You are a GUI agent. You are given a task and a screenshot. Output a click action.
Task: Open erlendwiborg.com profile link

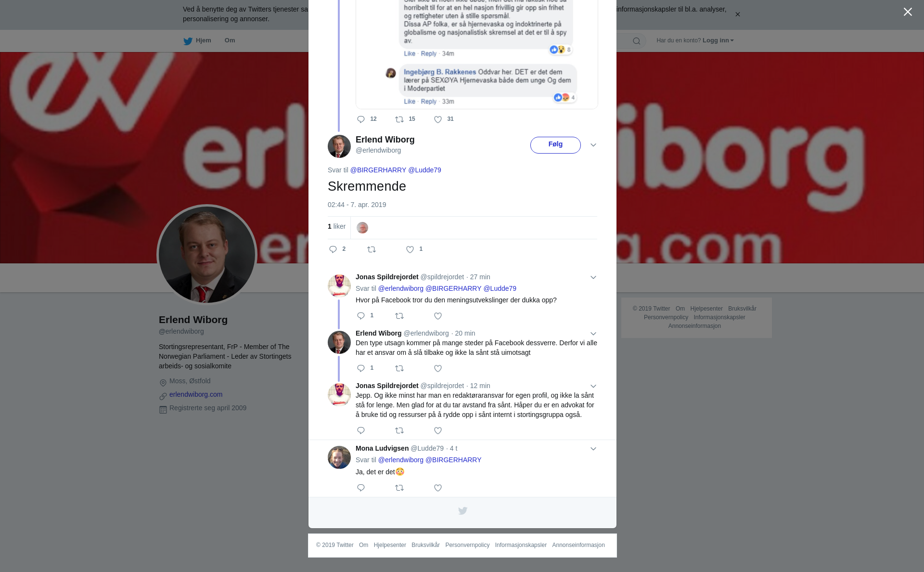[x=196, y=395]
